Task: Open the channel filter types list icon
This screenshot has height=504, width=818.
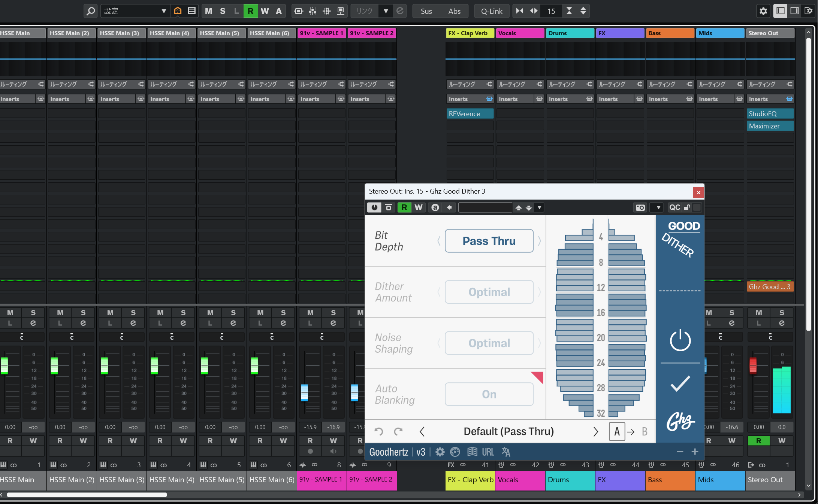Action: 191,11
